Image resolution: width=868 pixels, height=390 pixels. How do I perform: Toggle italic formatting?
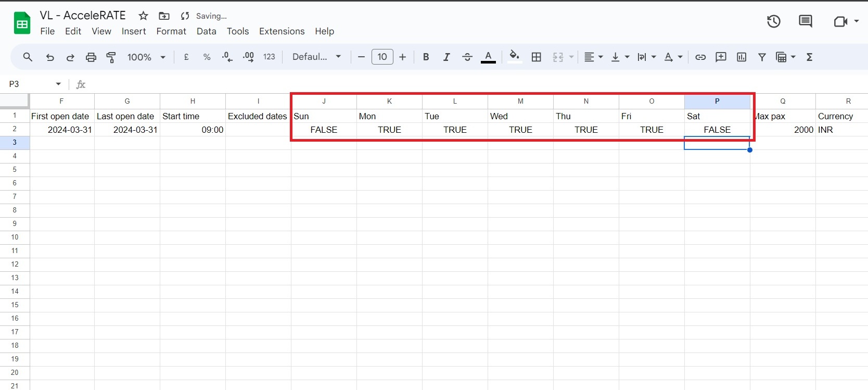coord(446,57)
